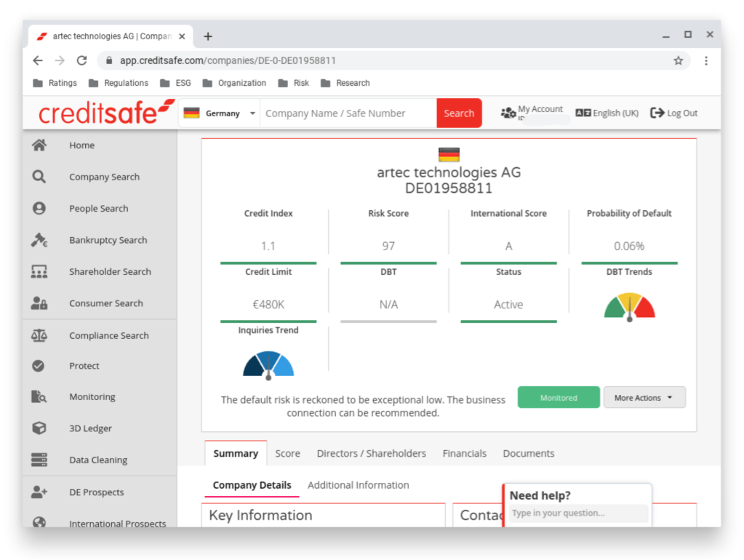Open Bankruptcy Search gavel icon

[x=39, y=240]
